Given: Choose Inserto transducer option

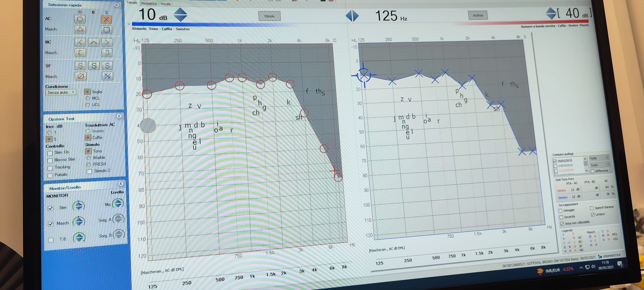Looking at the screenshot, I should [88, 131].
